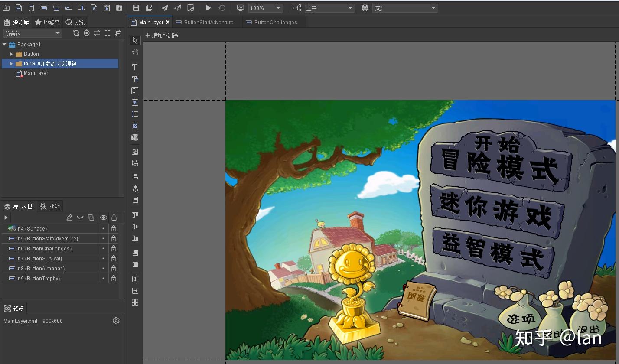Viewport: 619px width, 364px height.
Task: Click the publish paper plane icon
Action: [165, 8]
